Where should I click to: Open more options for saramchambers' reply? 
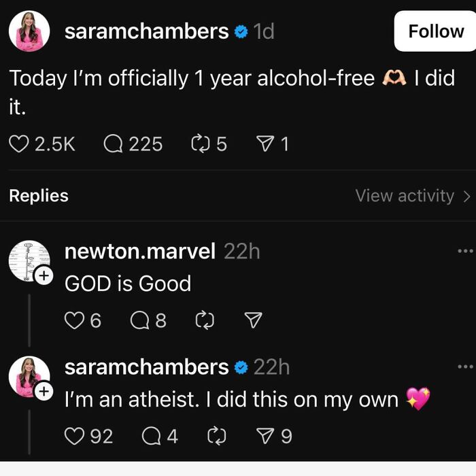[x=465, y=367]
